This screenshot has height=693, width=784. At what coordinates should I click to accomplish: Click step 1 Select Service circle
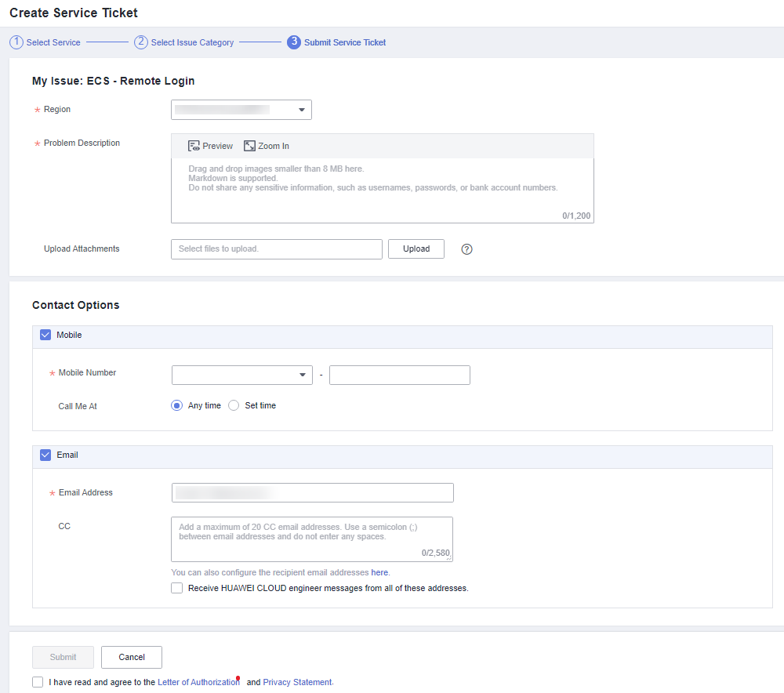(16, 42)
